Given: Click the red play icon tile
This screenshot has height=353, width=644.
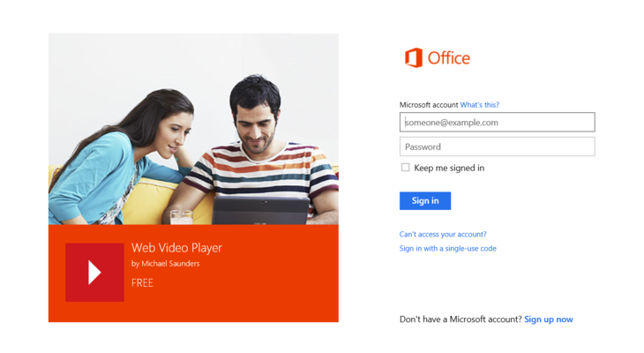Looking at the screenshot, I should coord(94,272).
